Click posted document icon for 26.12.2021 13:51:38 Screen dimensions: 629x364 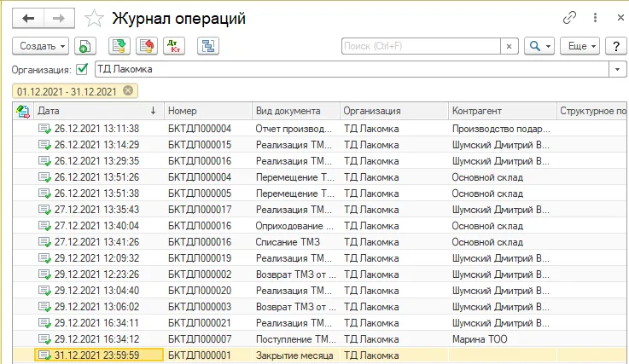(x=44, y=194)
